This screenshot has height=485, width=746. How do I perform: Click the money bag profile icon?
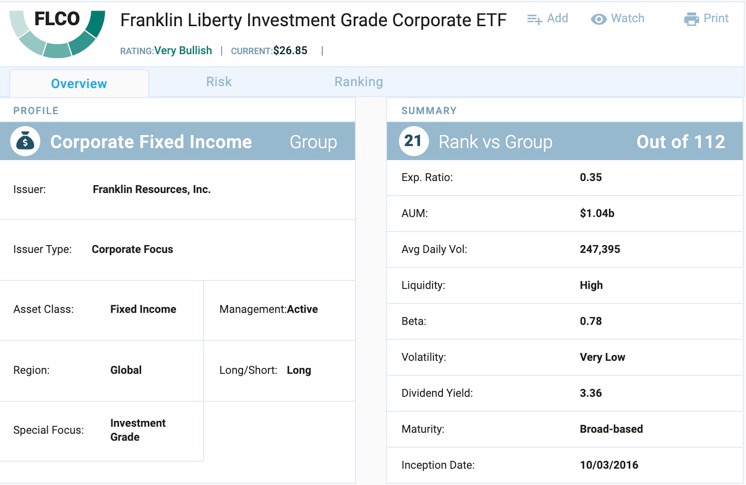click(x=25, y=142)
